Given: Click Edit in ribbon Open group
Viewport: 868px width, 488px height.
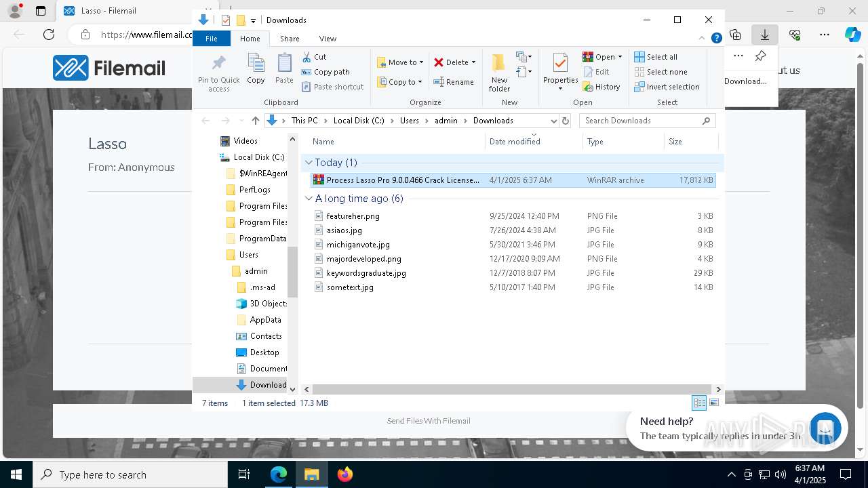Looking at the screenshot, I should click(x=595, y=72).
